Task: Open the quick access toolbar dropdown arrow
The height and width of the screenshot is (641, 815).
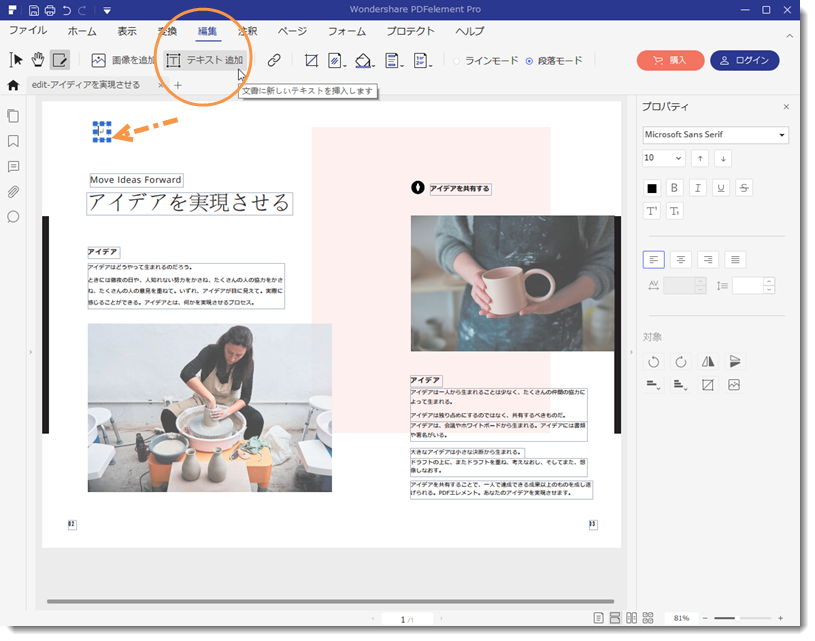Action: click(107, 10)
